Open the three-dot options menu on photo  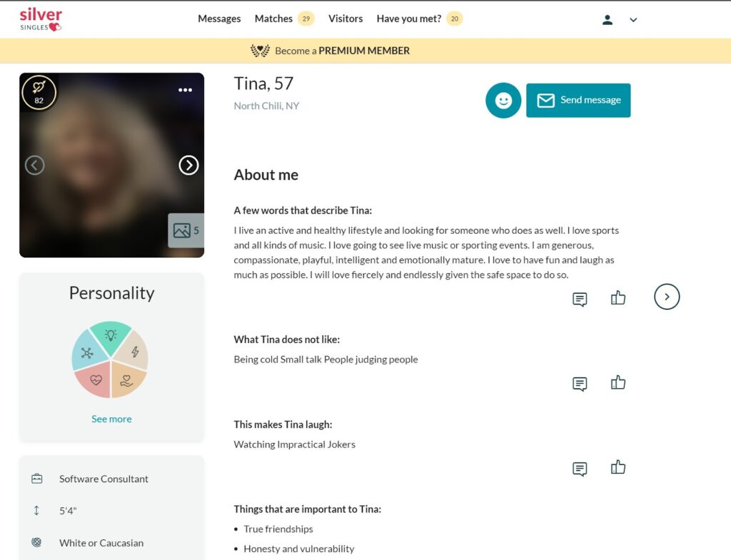pos(186,90)
